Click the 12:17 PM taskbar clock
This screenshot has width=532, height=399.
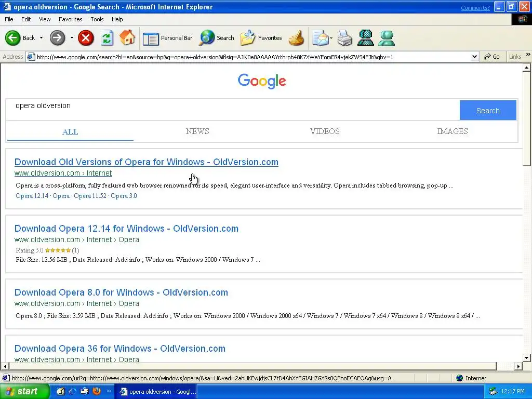512,392
